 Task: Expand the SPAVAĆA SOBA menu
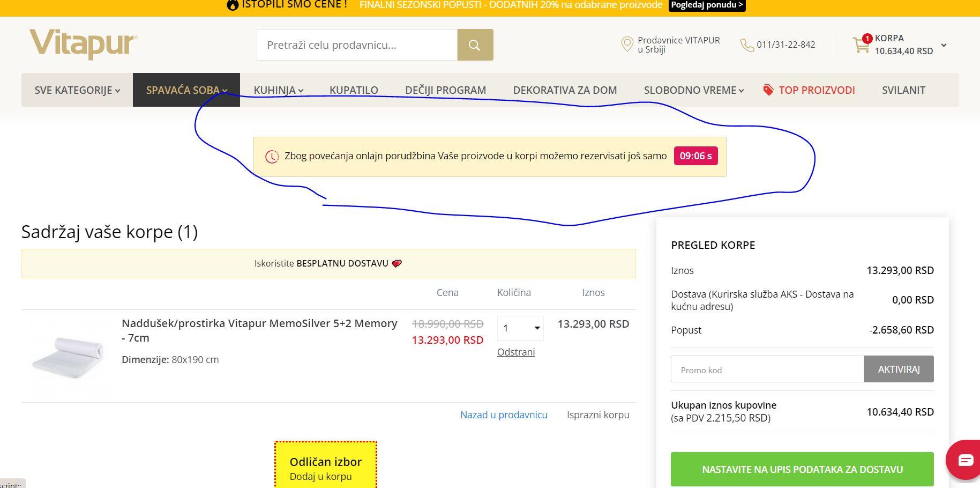[186, 90]
